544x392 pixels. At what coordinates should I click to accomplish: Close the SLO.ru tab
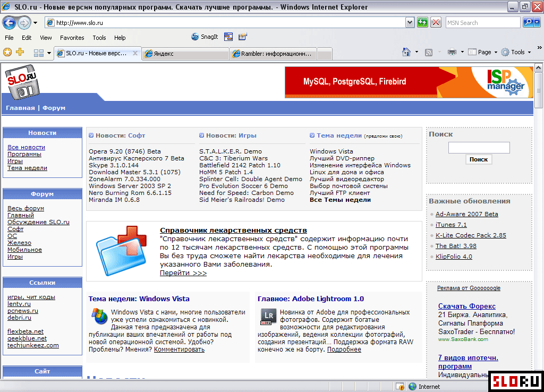coord(135,53)
